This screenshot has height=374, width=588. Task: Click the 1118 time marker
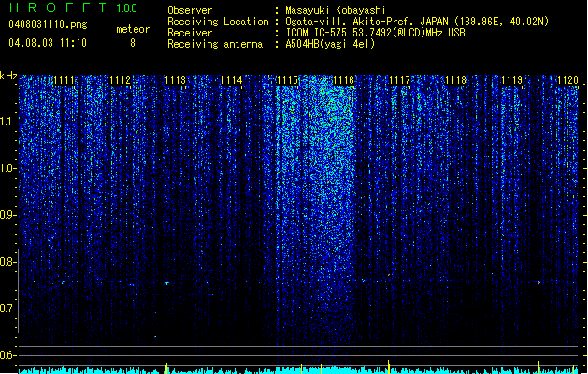(455, 80)
